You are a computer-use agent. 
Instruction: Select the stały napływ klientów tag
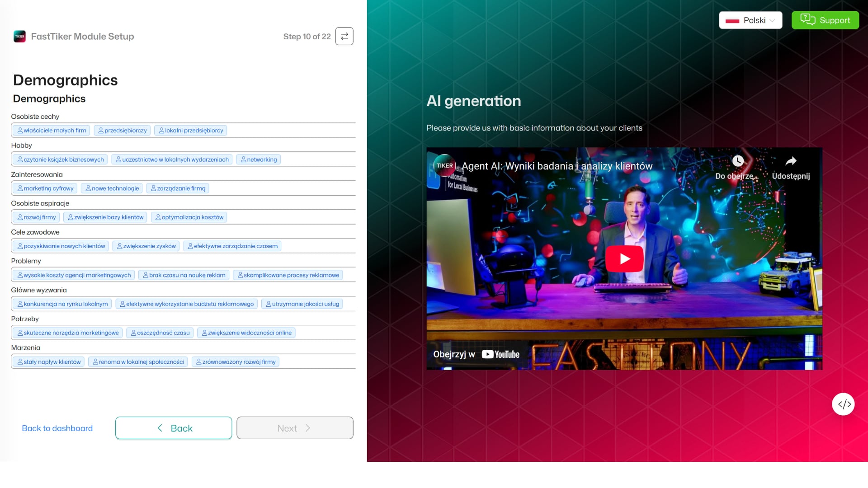(49, 362)
